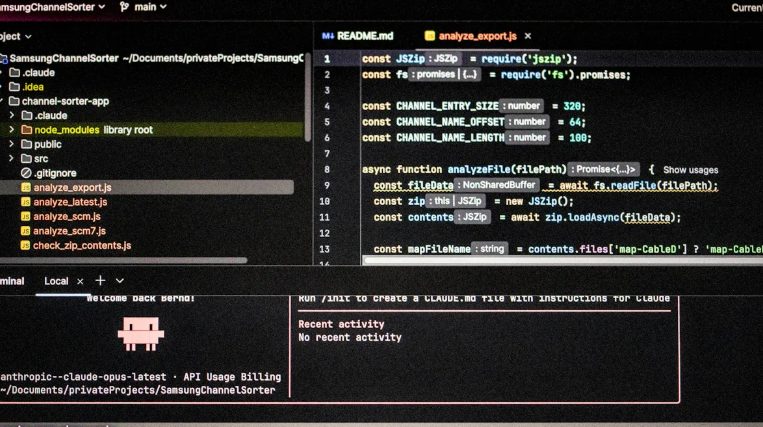Open terminal options dropdown arrow

click(120, 281)
